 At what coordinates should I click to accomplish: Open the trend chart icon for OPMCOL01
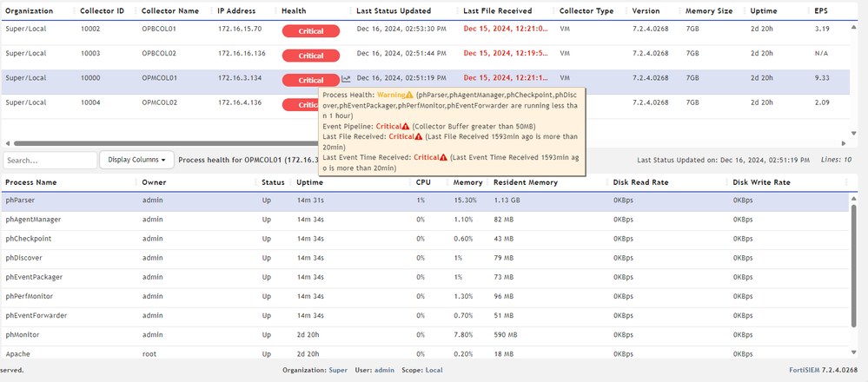tap(346, 79)
